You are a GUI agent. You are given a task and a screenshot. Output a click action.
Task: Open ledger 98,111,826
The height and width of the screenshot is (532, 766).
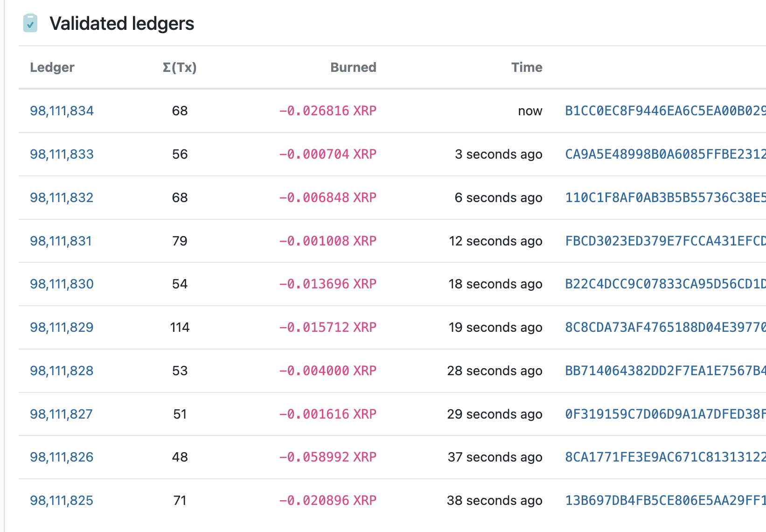(x=62, y=457)
